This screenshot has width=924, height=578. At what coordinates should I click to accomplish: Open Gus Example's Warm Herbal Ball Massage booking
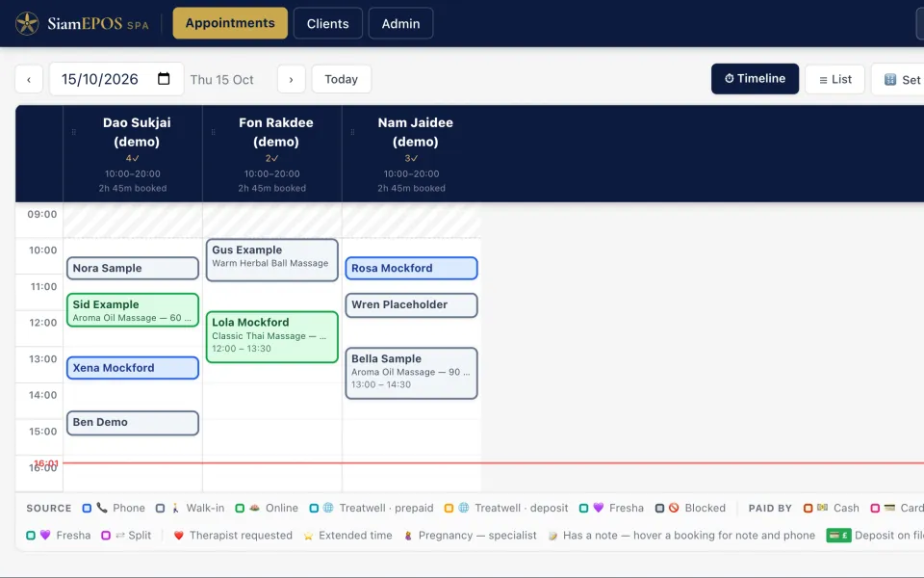(x=272, y=260)
